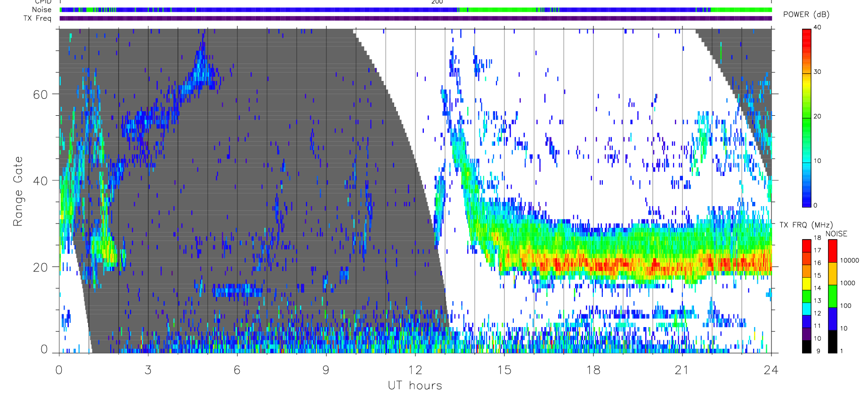Click the 11 label on the TX FRQ scale
The height and width of the screenshot is (400, 868).
[817, 326]
